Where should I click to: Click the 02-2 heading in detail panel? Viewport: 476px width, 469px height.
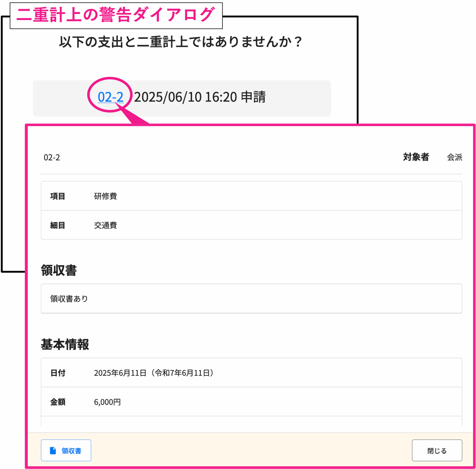(52, 157)
